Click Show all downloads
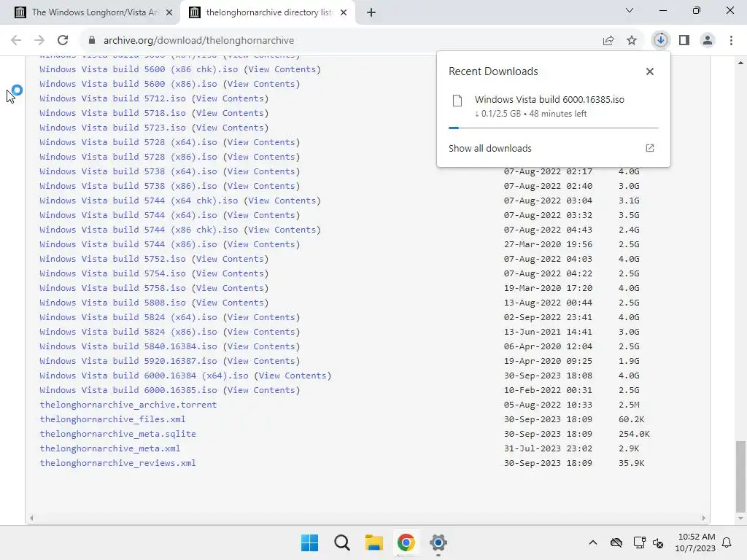 pos(489,148)
